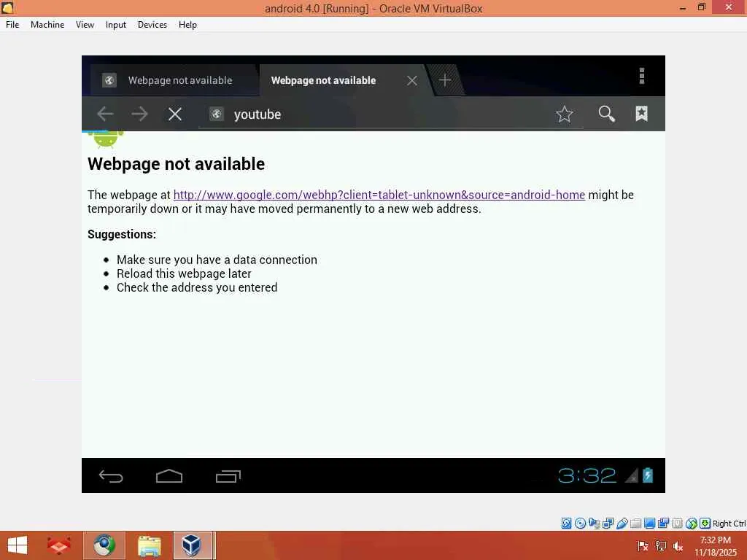Click 'Check the address you entered' text
The width and height of the screenshot is (747, 560).
[197, 287]
